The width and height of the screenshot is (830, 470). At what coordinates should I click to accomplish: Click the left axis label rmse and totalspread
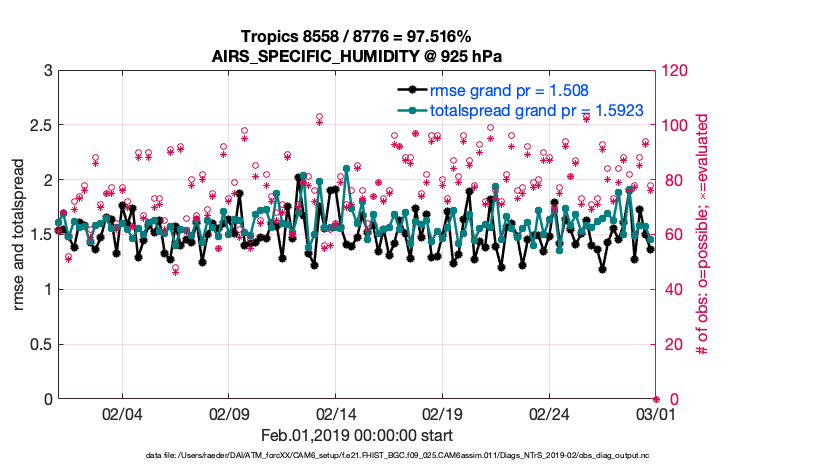pos(21,235)
